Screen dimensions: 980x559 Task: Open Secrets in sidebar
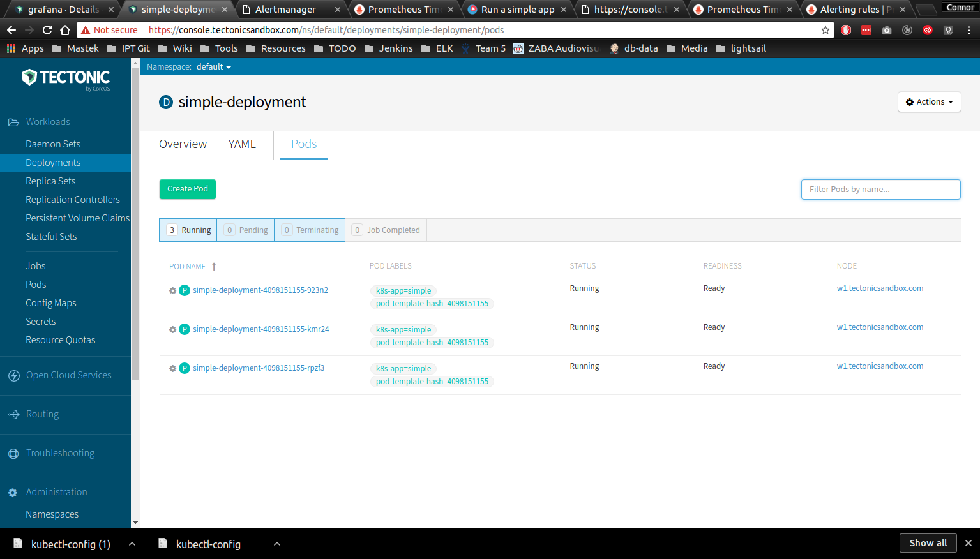pos(41,322)
